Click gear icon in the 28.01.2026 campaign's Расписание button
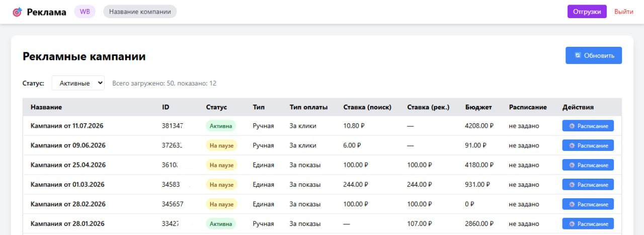 pyautogui.click(x=572, y=224)
